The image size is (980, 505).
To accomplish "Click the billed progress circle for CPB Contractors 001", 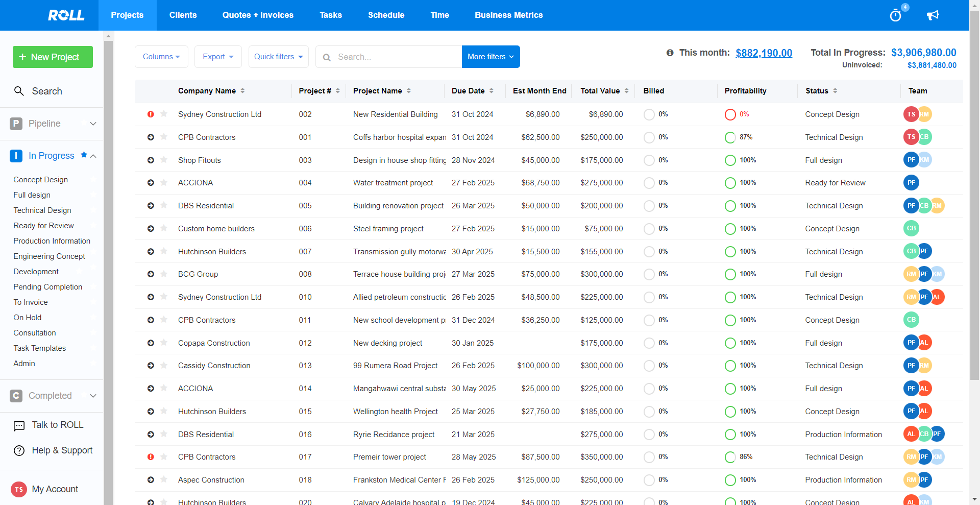I will click(x=649, y=137).
